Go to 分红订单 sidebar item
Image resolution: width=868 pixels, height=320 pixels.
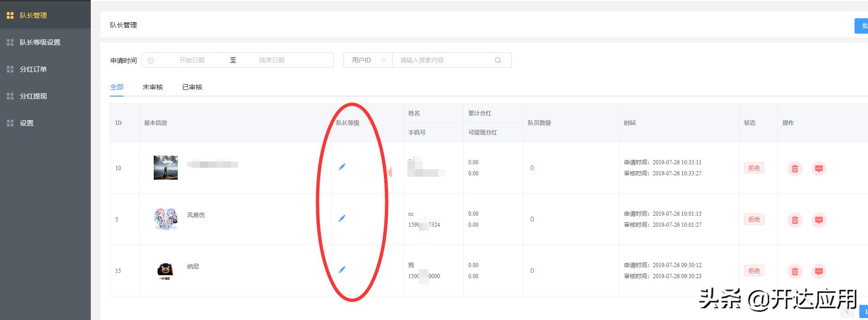point(45,69)
